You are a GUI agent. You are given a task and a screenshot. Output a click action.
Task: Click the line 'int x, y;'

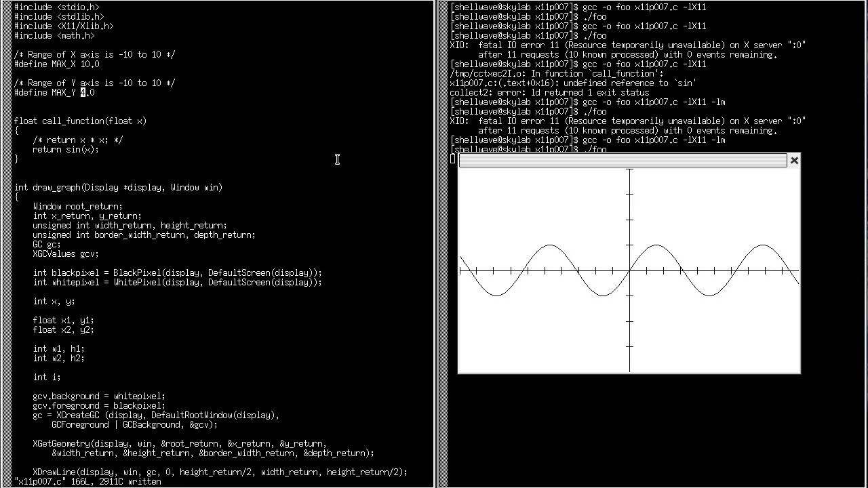(x=54, y=302)
